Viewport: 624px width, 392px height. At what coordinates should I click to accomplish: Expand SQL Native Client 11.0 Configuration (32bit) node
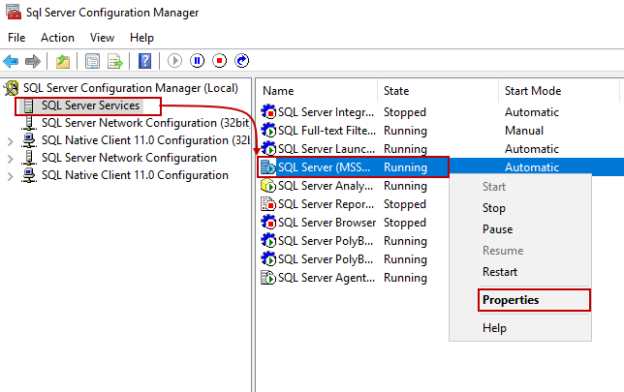[10, 141]
